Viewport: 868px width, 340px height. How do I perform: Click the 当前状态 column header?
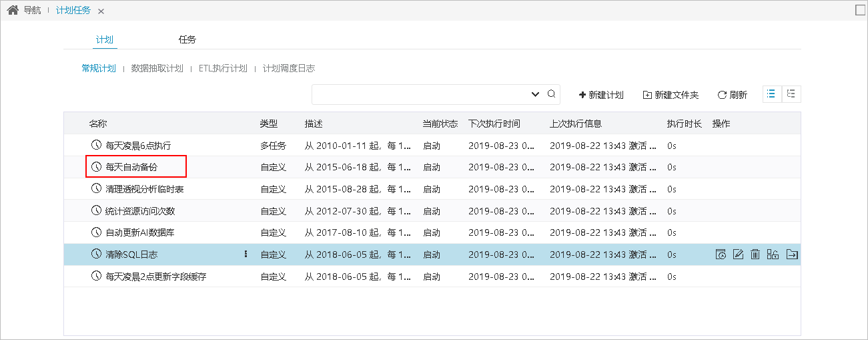[x=440, y=124]
